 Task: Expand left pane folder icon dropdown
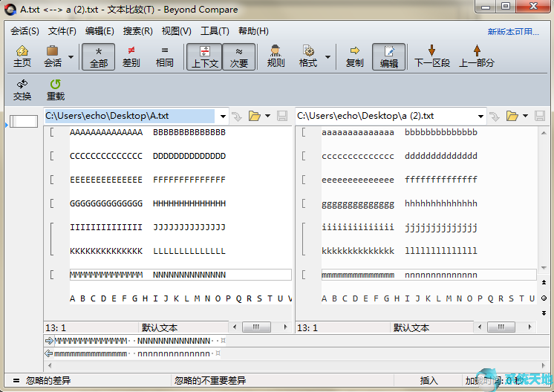[x=268, y=116]
